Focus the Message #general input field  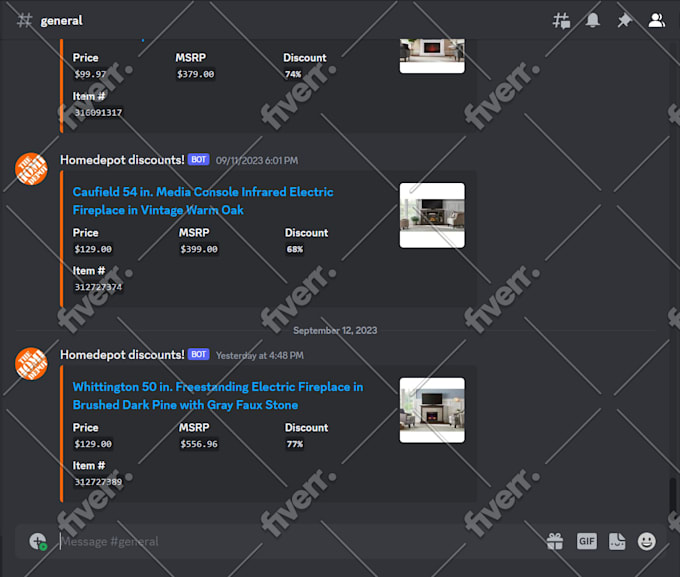coord(299,541)
